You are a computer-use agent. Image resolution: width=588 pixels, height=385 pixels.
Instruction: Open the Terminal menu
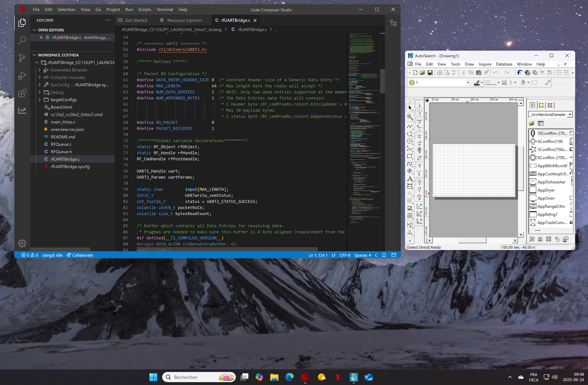[164, 9]
